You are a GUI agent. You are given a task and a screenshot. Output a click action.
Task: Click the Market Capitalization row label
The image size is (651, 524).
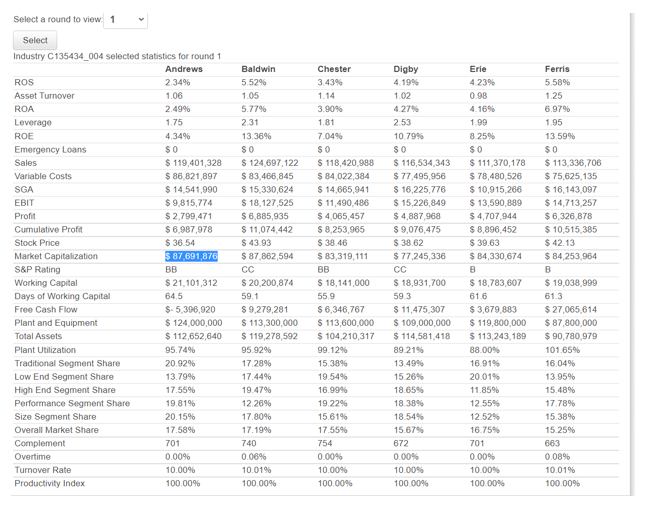56,256
